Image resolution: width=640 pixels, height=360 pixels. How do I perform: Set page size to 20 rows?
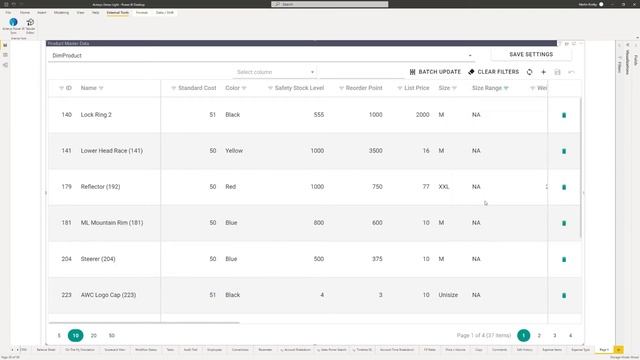(93, 336)
